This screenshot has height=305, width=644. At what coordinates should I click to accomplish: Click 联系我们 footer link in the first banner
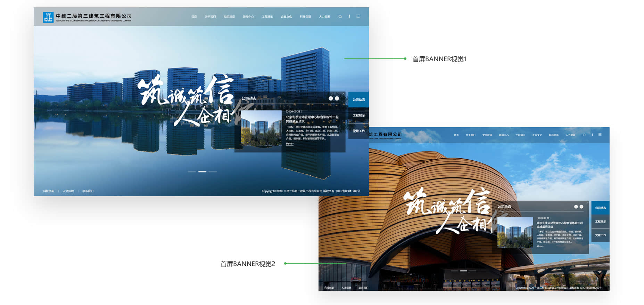[88, 191]
